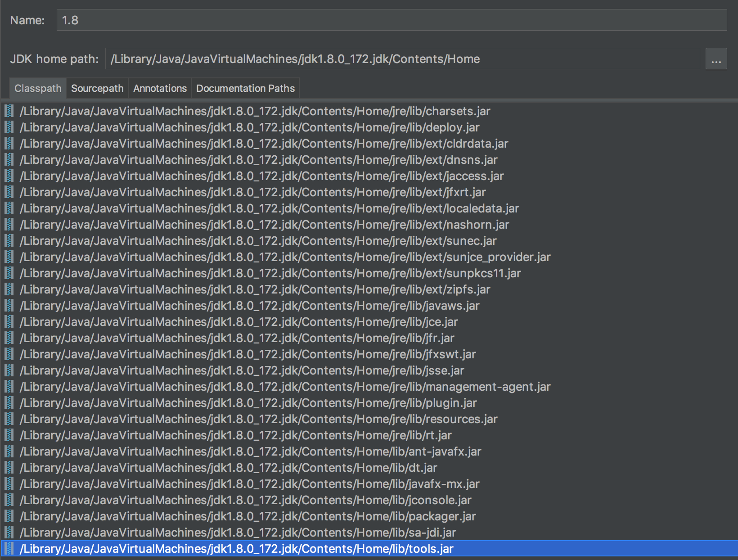
Task: Click the jar icon beside sunec.jar
Action: click(x=9, y=240)
